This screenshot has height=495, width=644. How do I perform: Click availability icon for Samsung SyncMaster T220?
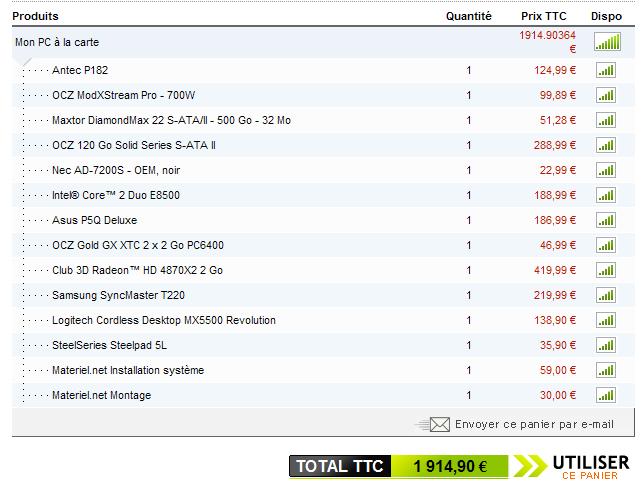pyautogui.click(x=606, y=296)
